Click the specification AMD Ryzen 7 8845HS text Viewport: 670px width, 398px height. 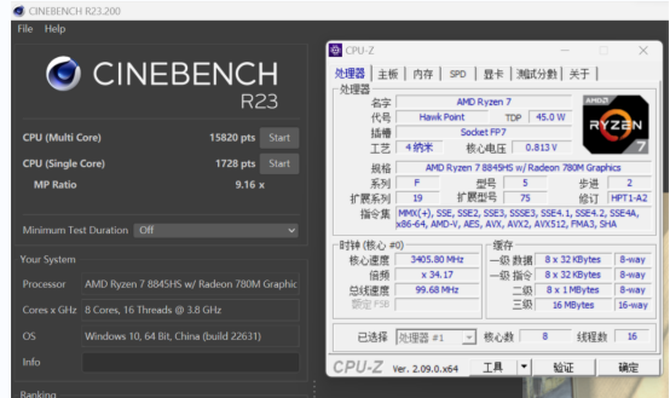point(523,168)
